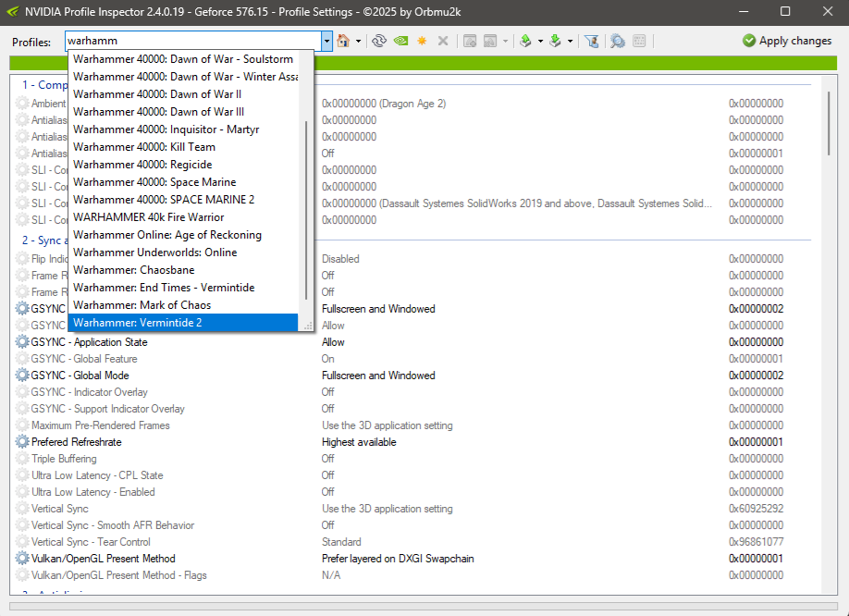849x616 pixels.
Task: Click the 'Disabled' flip indicator value
Action: click(x=340, y=259)
